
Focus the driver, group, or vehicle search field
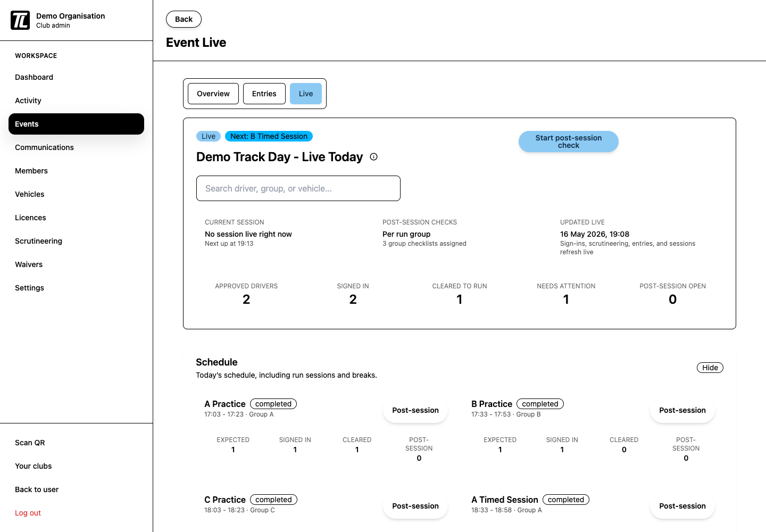click(x=298, y=188)
